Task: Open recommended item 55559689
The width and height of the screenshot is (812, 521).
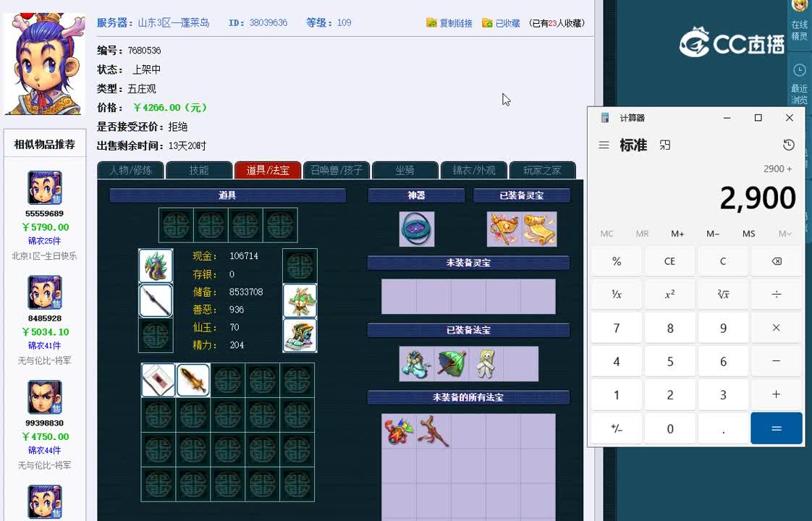Action: point(45,187)
